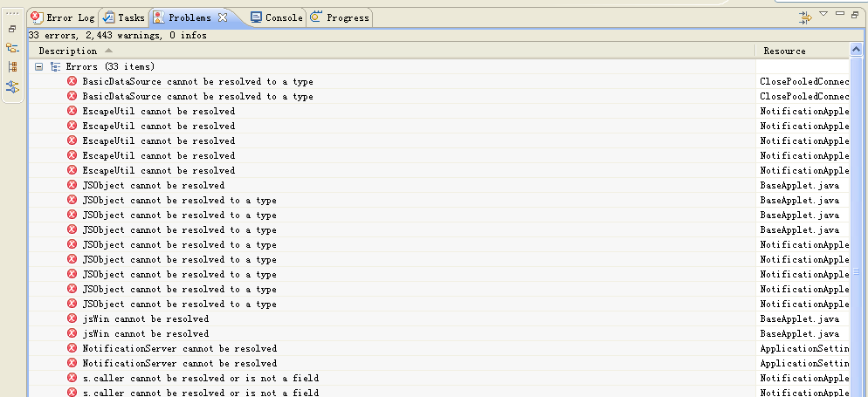Screen dimensions: 868x397
Task: Close the Problems tab using its X
Action: 223,17
